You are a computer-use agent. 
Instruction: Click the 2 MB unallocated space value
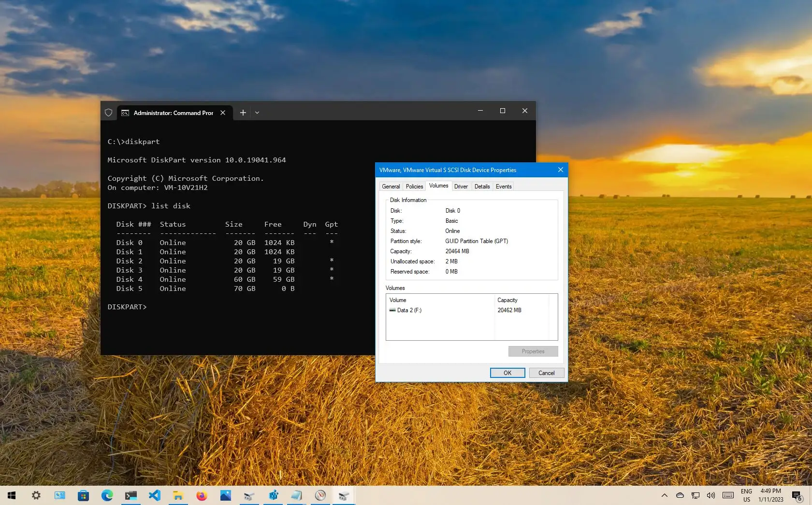[451, 261]
